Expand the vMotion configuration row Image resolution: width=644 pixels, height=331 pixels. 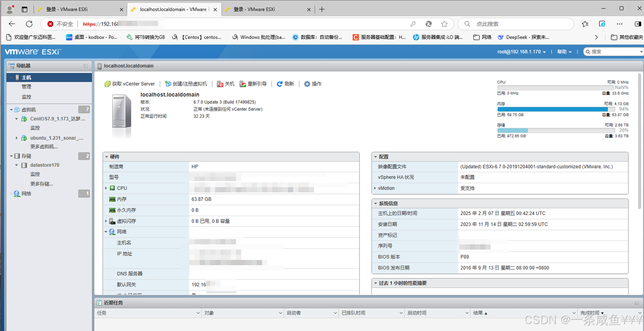tap(375, 188)
